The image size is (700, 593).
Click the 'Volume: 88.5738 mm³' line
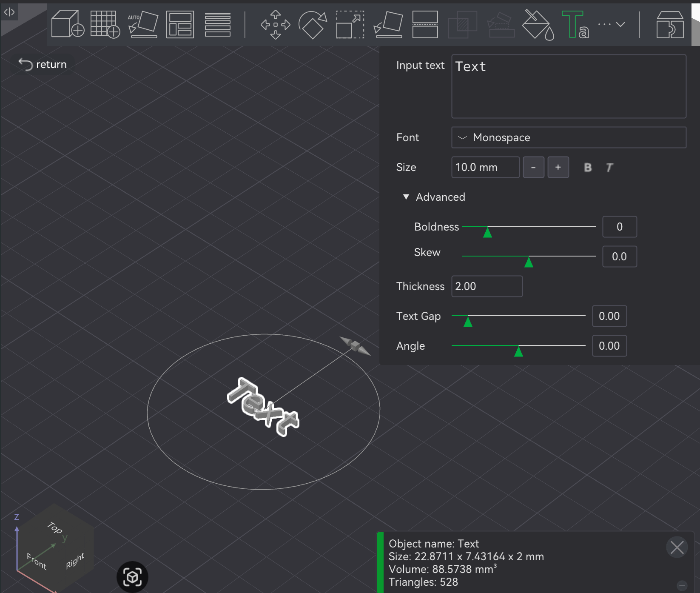442,569
